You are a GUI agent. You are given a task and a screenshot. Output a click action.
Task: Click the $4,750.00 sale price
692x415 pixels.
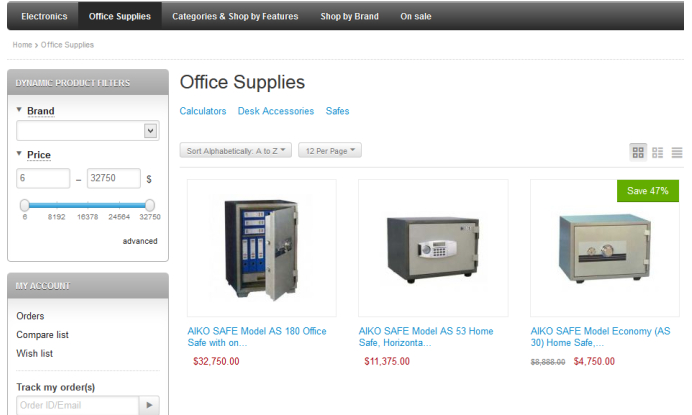coord(594,361)
